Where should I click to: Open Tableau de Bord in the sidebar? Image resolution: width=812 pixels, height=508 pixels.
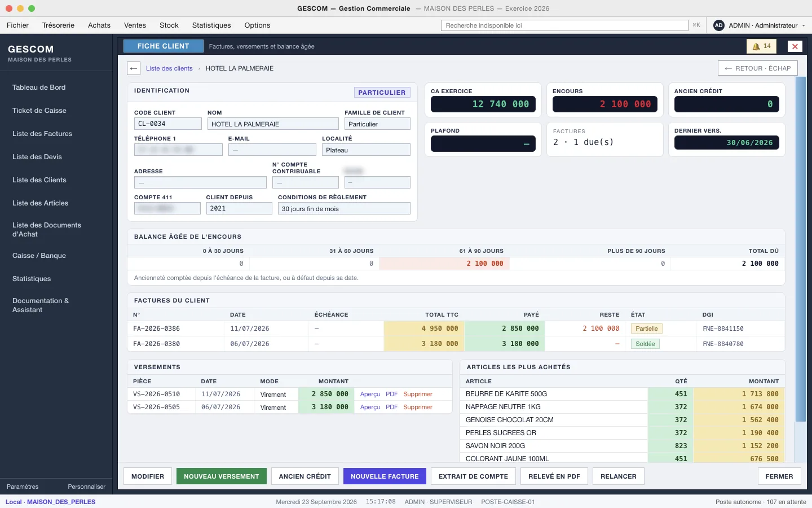tap(39, 87)
